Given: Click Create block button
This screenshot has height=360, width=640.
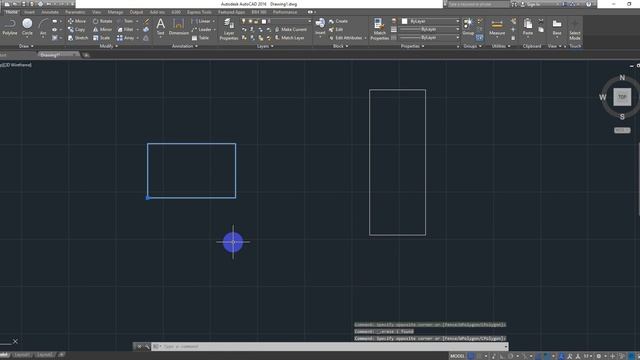Looking at the screenshot, I should tap(338, 21).
